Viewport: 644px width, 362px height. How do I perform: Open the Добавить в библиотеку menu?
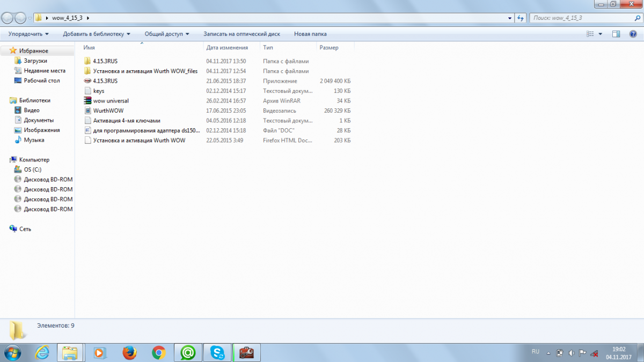click(97, 34)
